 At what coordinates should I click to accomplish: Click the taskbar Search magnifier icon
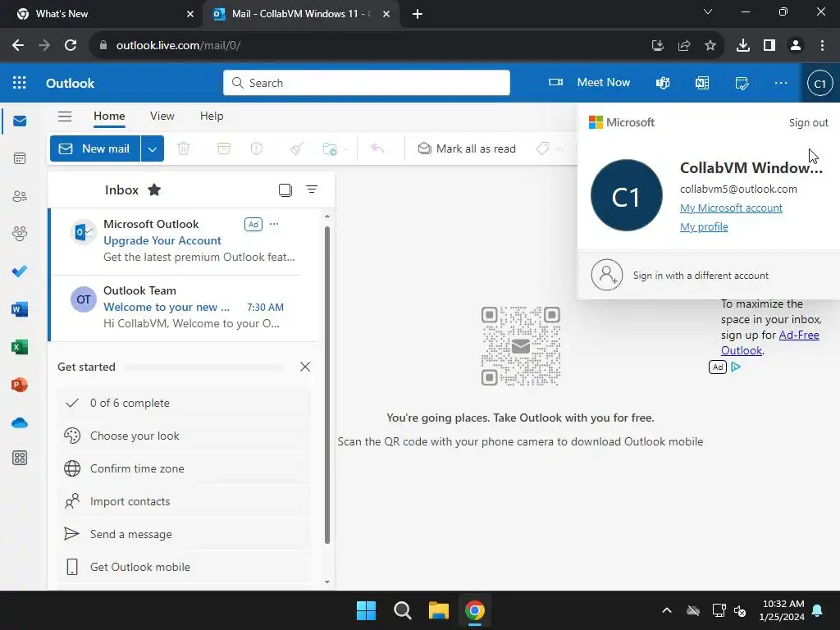402,610
